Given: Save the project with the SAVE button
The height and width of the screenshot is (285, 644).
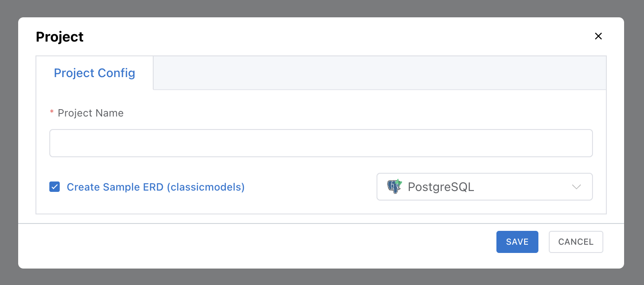Looking at the screenshot, I should (517, 242).
